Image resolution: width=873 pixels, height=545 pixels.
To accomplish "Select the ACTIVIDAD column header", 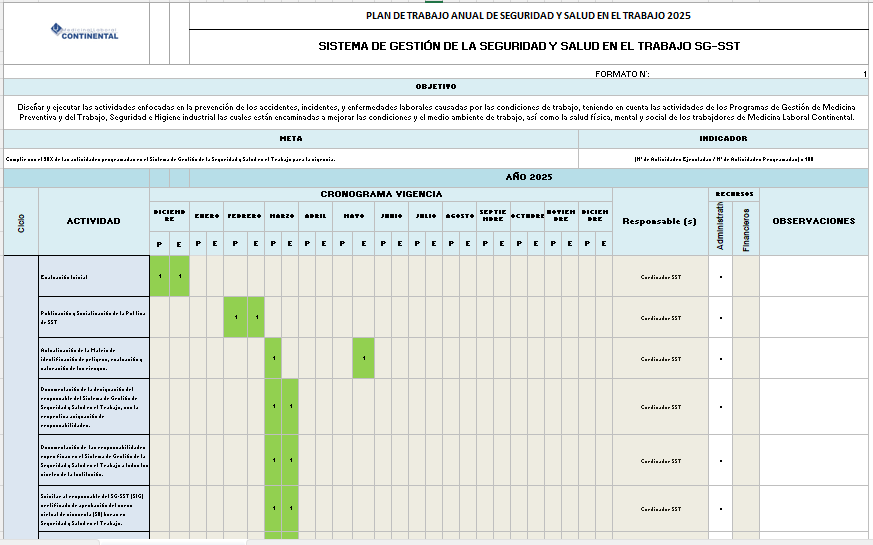I will 93,221.
